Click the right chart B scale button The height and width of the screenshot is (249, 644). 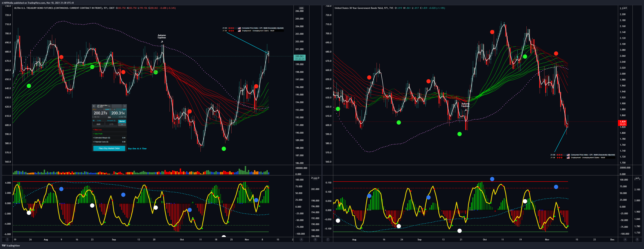[x=637, y=239]
